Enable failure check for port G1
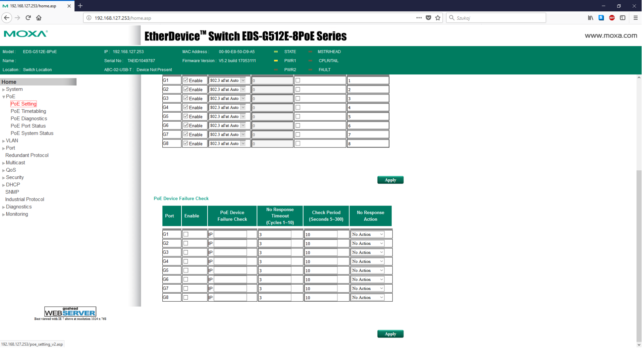Viewport: 644px width, 357px height. tap(186, 235)
